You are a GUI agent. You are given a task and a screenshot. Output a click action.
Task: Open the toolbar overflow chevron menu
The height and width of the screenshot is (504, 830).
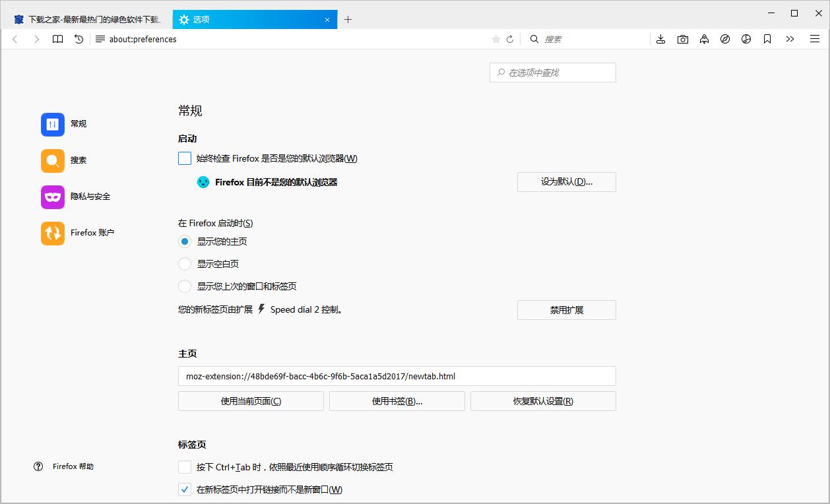click(790, 39)
